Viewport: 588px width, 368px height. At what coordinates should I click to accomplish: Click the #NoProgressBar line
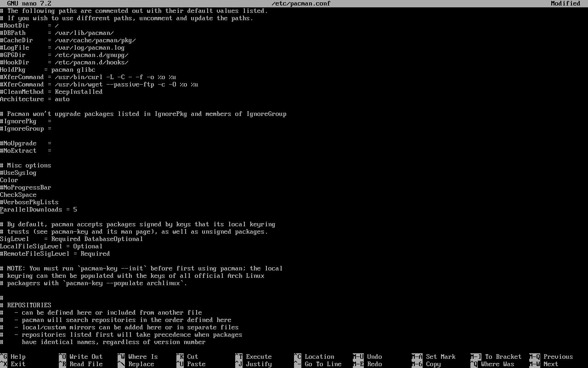click(x=26, y=187)
